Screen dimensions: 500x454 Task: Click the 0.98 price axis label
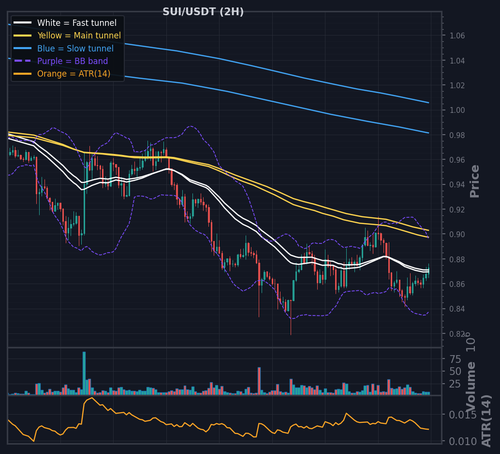457,135
